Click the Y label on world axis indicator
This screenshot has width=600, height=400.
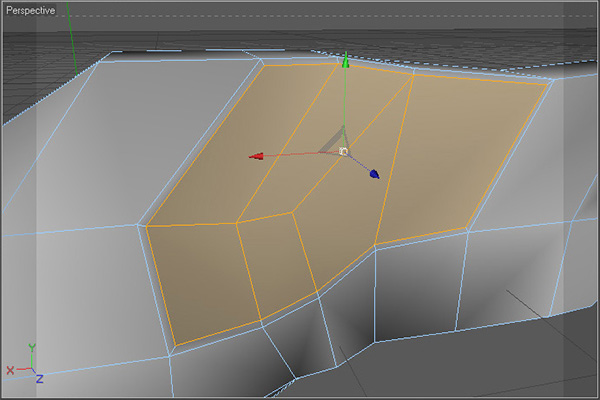click(x=32, y=347)
